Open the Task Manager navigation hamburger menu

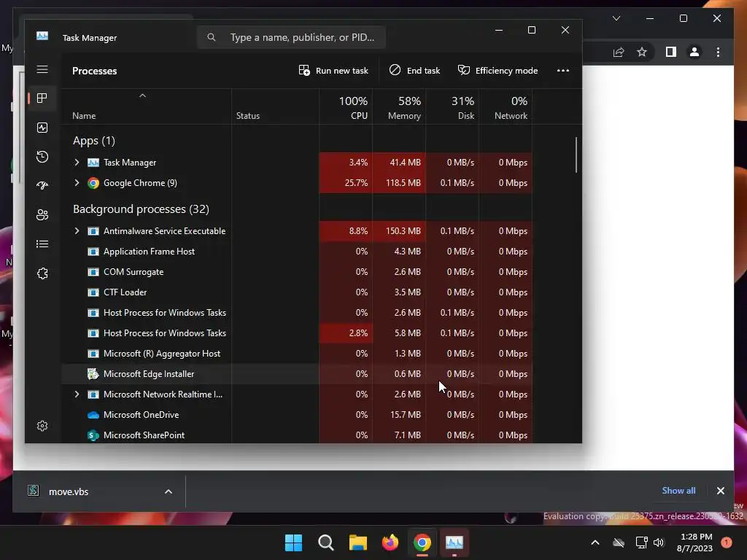click(x=42, y=69)
